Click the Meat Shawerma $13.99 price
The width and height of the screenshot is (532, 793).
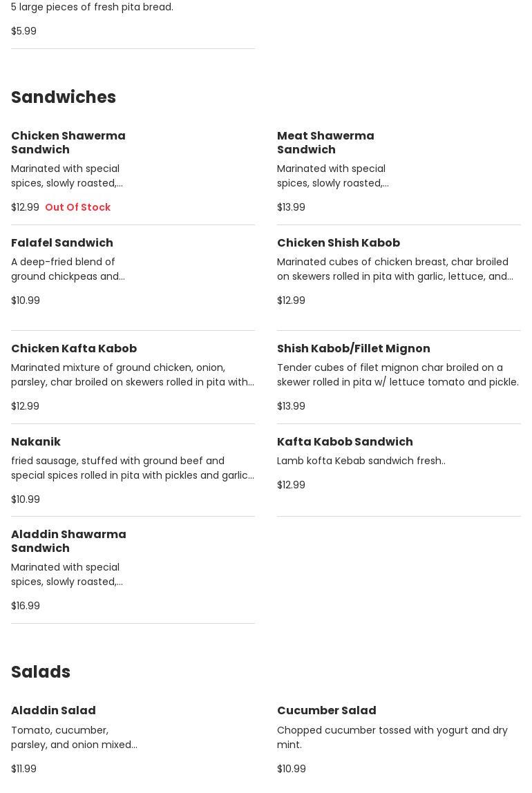(x=291, y=207)
